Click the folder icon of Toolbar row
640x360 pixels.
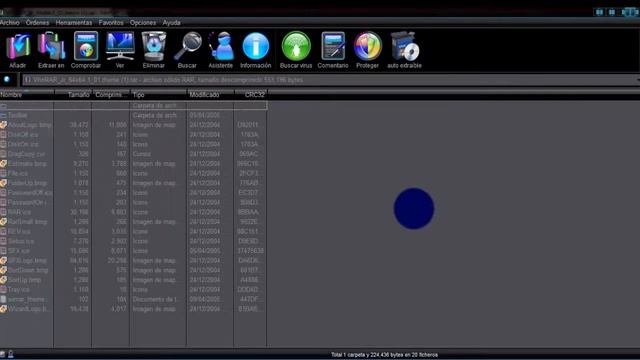coord(3,115)
